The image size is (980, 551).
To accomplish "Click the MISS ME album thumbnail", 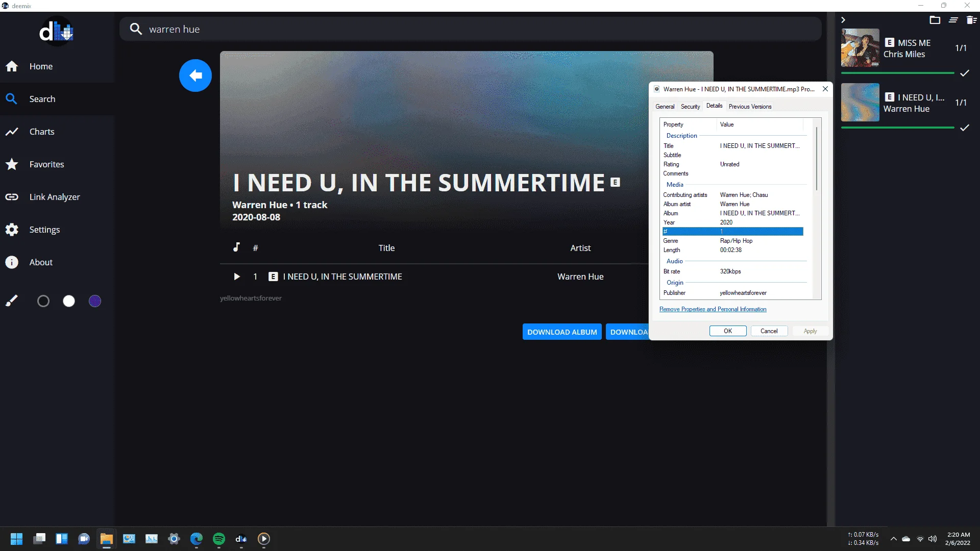I will pyautogui.click(x=860, y=48).
